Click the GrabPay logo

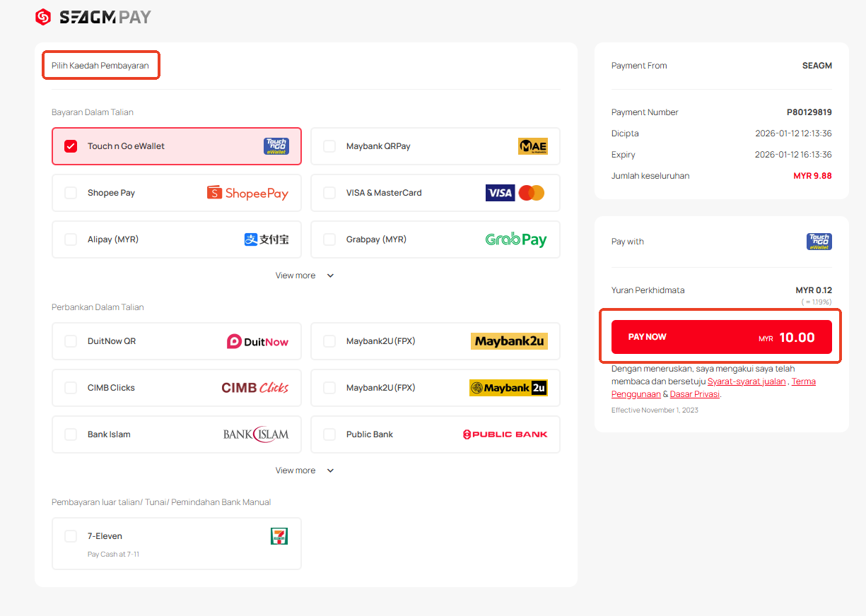[515, 239]
